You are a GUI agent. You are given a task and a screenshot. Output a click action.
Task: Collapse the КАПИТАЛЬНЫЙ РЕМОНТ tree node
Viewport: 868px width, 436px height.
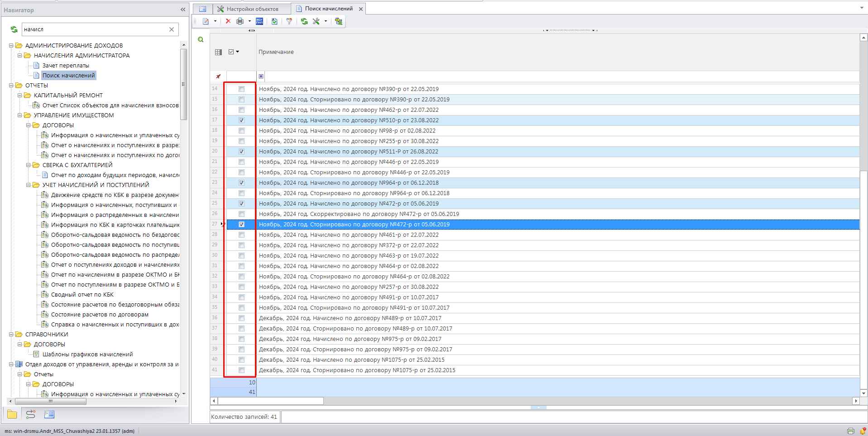click(x=20, y=96)
